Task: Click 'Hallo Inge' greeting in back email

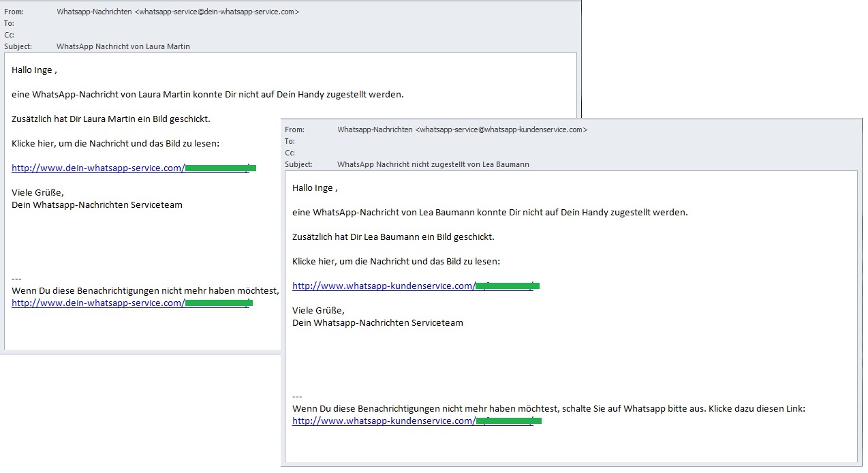Action: pos(34,70)
